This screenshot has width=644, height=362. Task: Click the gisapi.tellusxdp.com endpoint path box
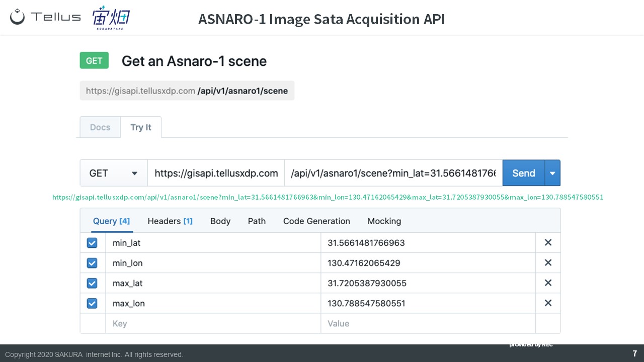click(x=187, y=91)
